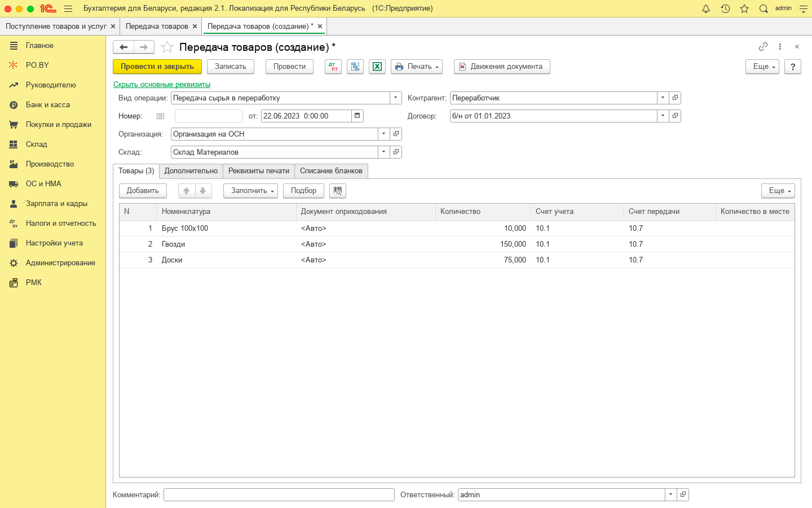812x508 pixels.
Task: Open the Списание бланков tab
Action: pyautogui.click(x=331, y=171)
